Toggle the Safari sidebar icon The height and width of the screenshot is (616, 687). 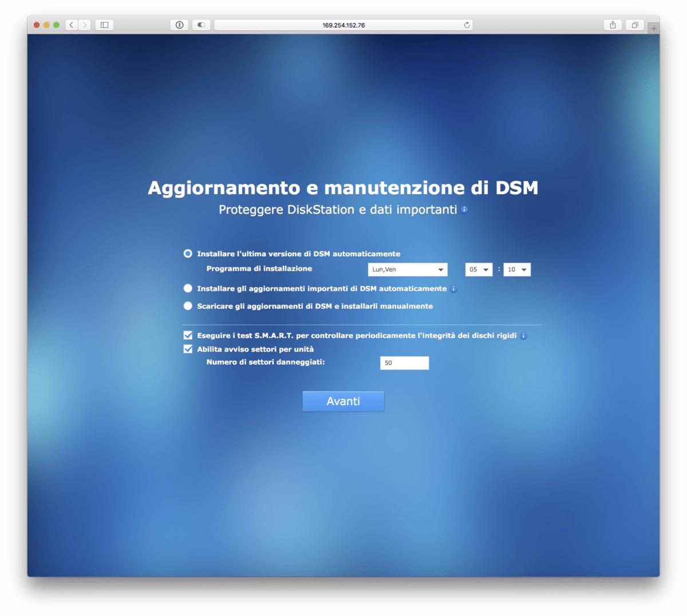[x=104, y=25]
